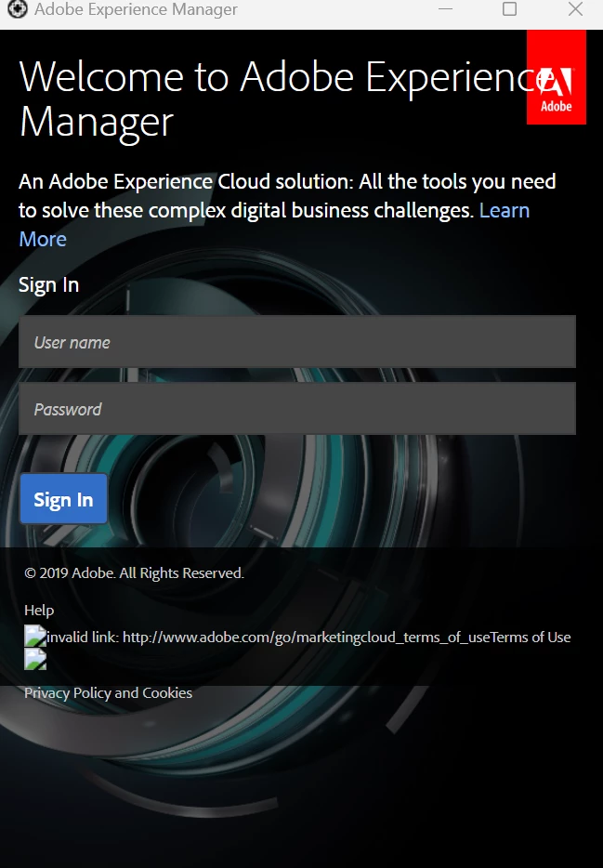603x868 pixels.
Task: Click the broken image icon before invalid link
Action: (x=35, y=637)
